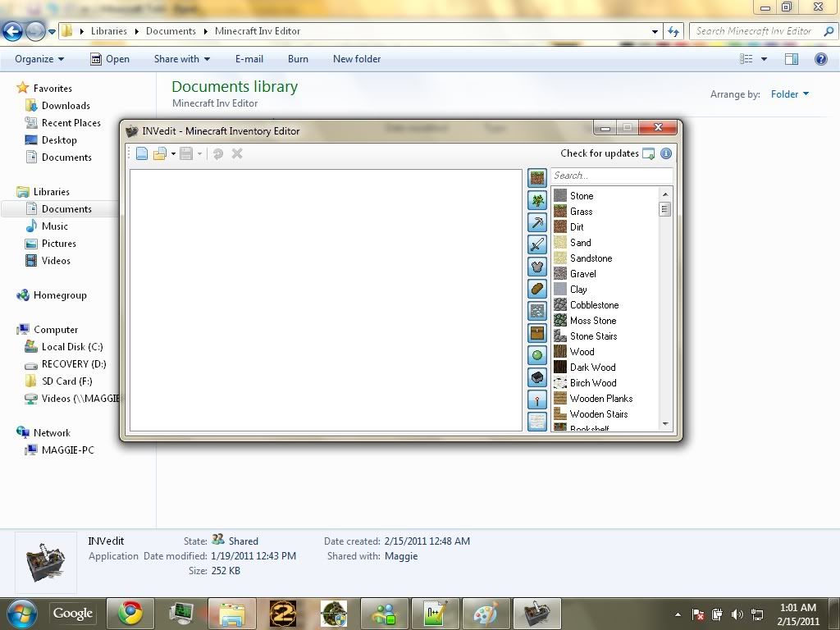The width and height of the screenshot is (840, 630).
Task: Click the clock showing 1:01 AM
Action: coord(797,608)
